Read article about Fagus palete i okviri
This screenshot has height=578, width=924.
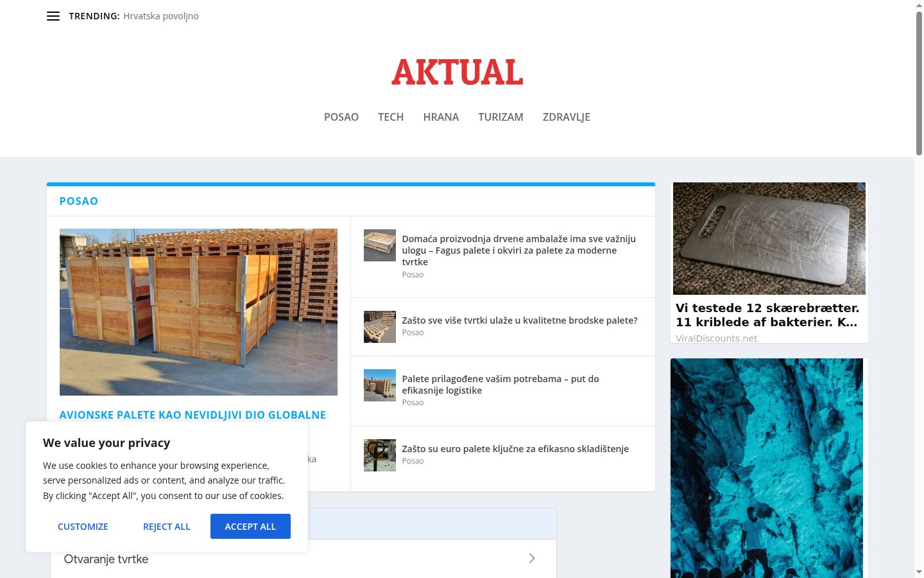(x=519, y=250)
